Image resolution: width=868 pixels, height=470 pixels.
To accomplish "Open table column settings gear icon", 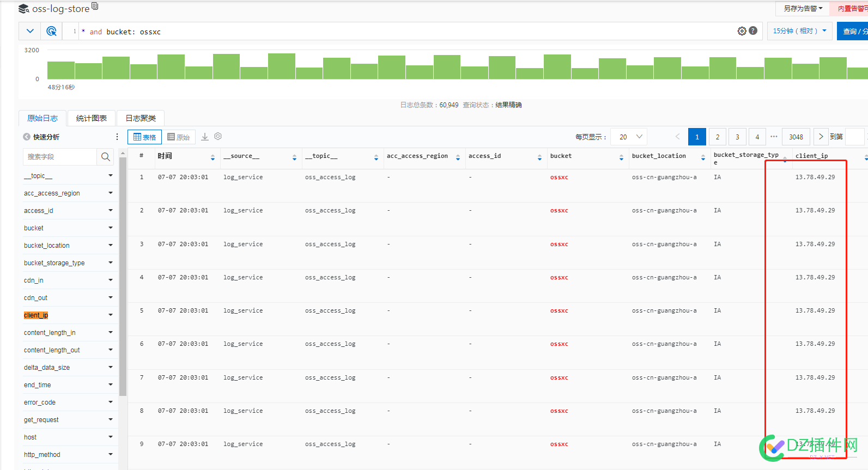I will 218,136.
